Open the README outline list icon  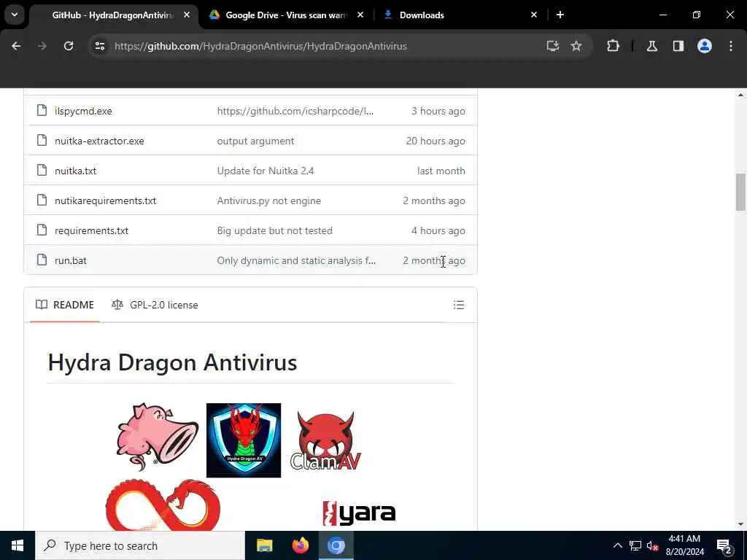pos(459,305)
